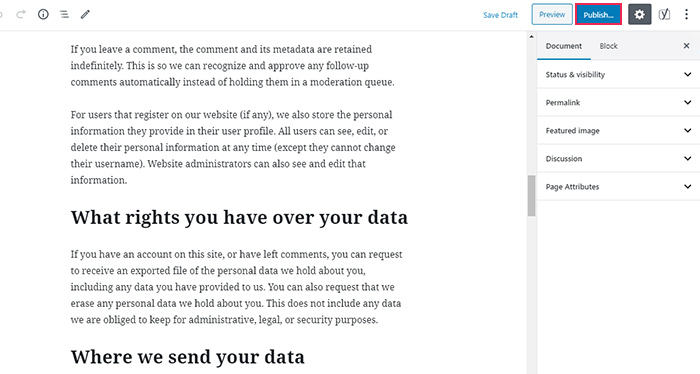Click the Save Draft link
700x374 pixels.
pyautogui.click(x=500, y=15)
